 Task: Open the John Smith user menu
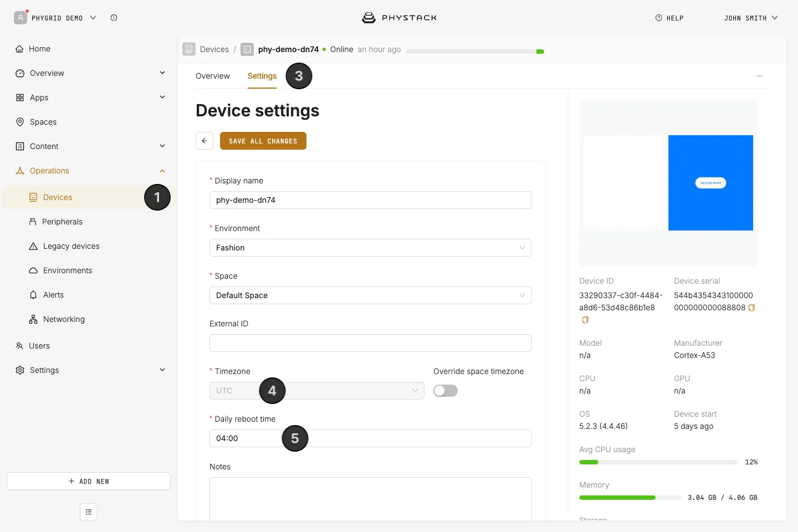(x=751, y=18)
